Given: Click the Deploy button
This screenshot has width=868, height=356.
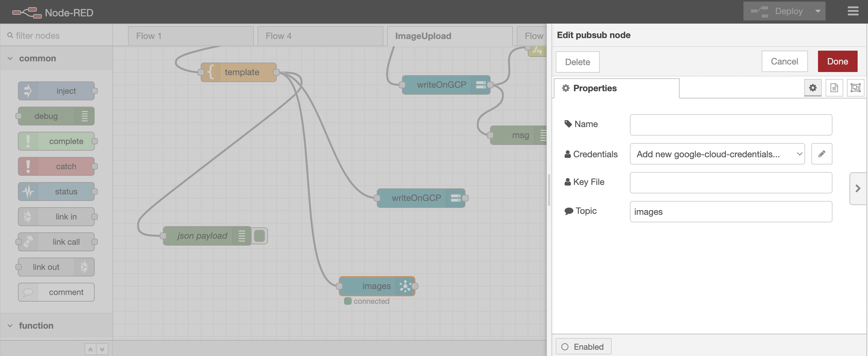Looking at the screenshot, I should (777, 11).
